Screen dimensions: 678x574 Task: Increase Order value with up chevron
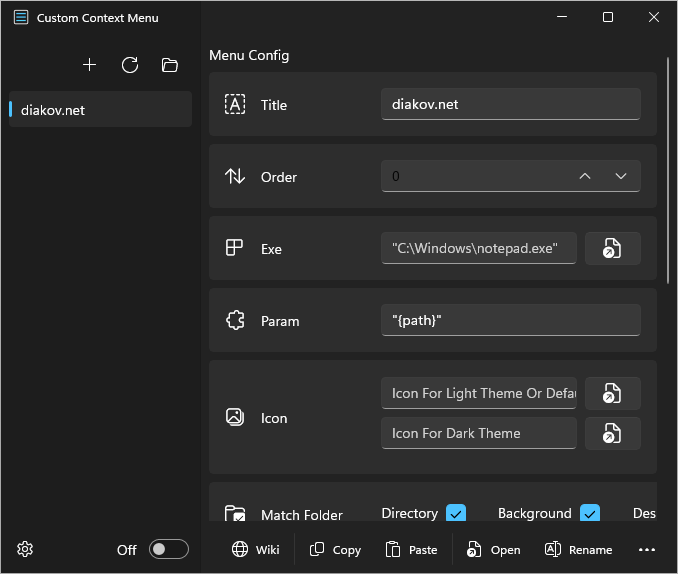click(585, 176)
